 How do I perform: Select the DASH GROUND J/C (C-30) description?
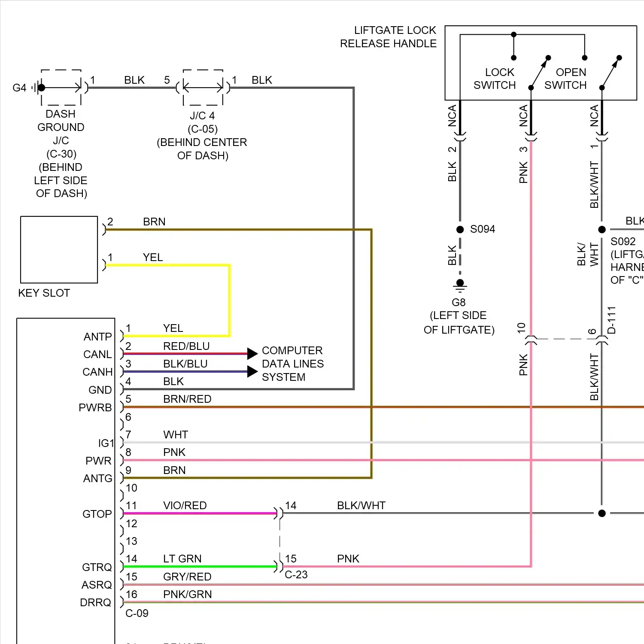pyautogui.click(x=61, y=154)
